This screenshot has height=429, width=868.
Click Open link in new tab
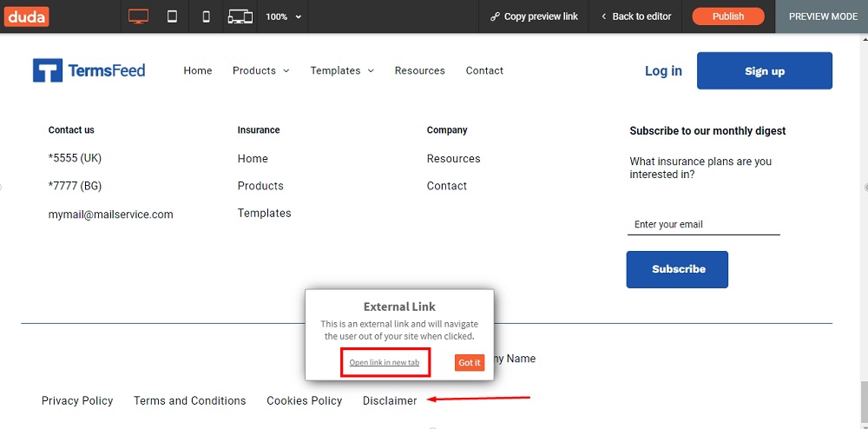(385, 363)
